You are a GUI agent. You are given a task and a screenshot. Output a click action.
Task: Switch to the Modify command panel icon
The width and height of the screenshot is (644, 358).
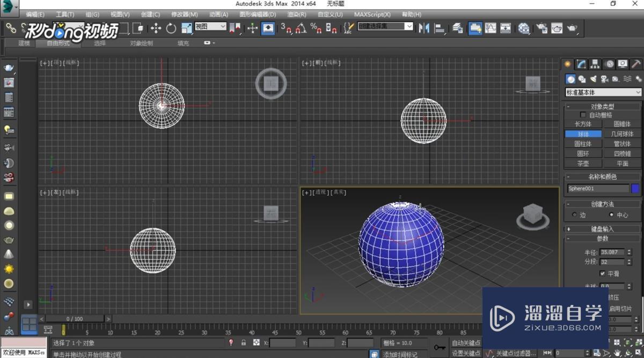pyautogui.click(x=581, y=64)
